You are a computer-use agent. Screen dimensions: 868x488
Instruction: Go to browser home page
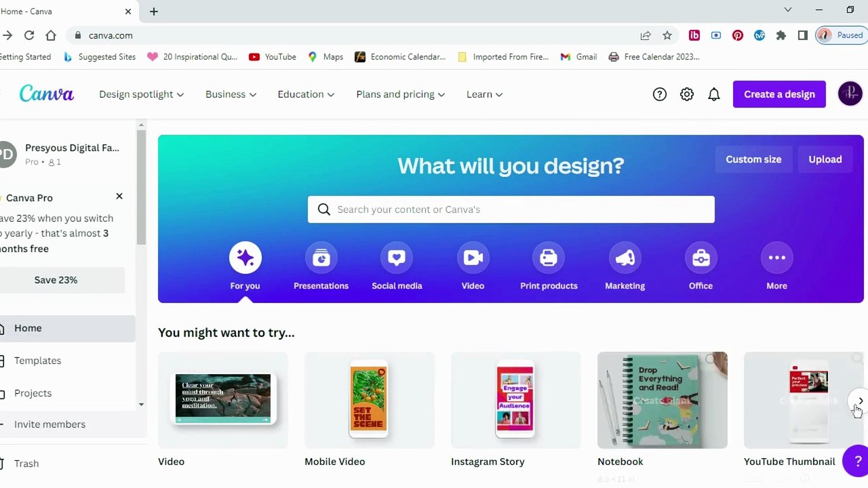pyautogui.click(x=51, y=35)
